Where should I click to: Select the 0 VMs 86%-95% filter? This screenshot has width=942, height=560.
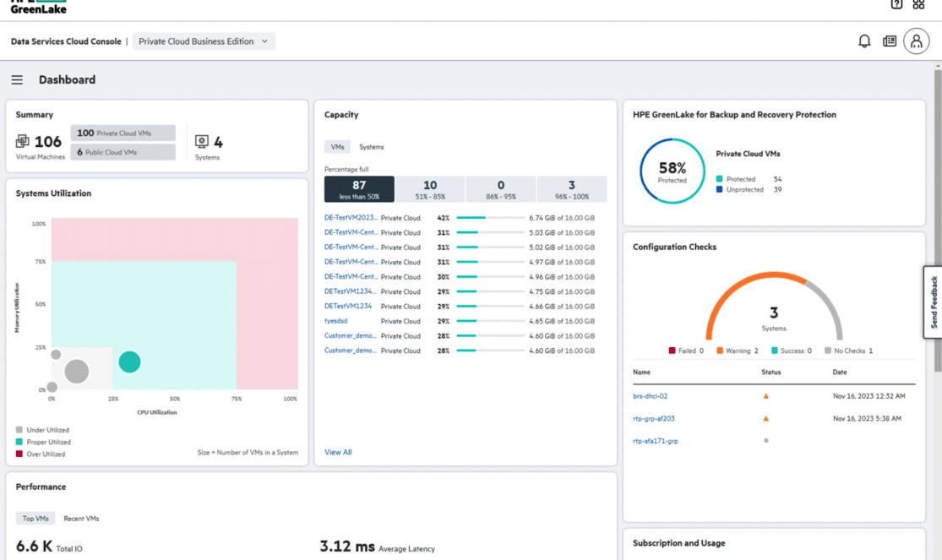pos(500,189)
